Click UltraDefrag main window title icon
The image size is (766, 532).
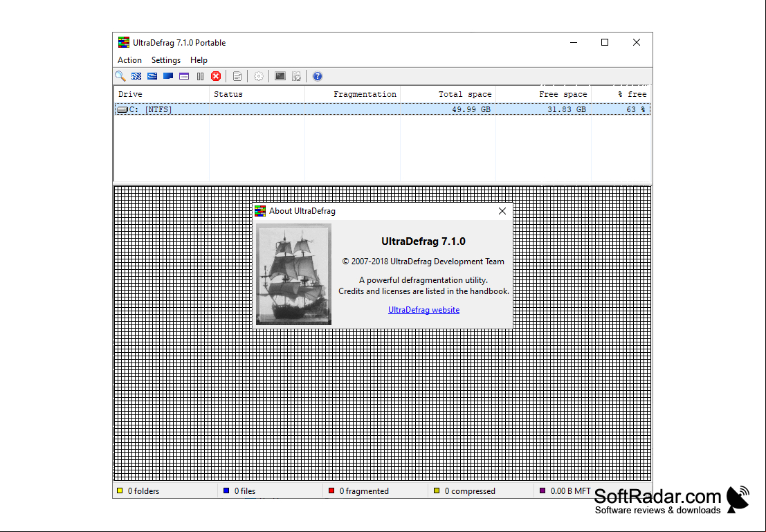point(124,42)
